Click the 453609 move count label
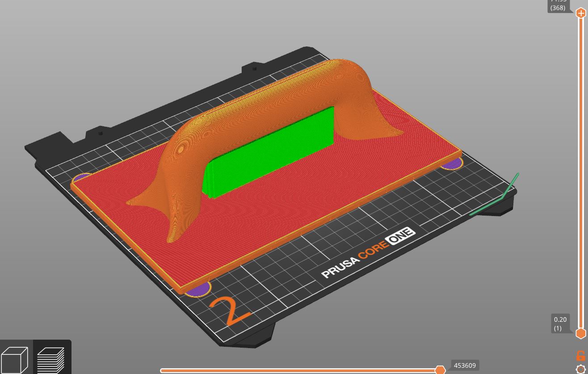 click(465, 366)
